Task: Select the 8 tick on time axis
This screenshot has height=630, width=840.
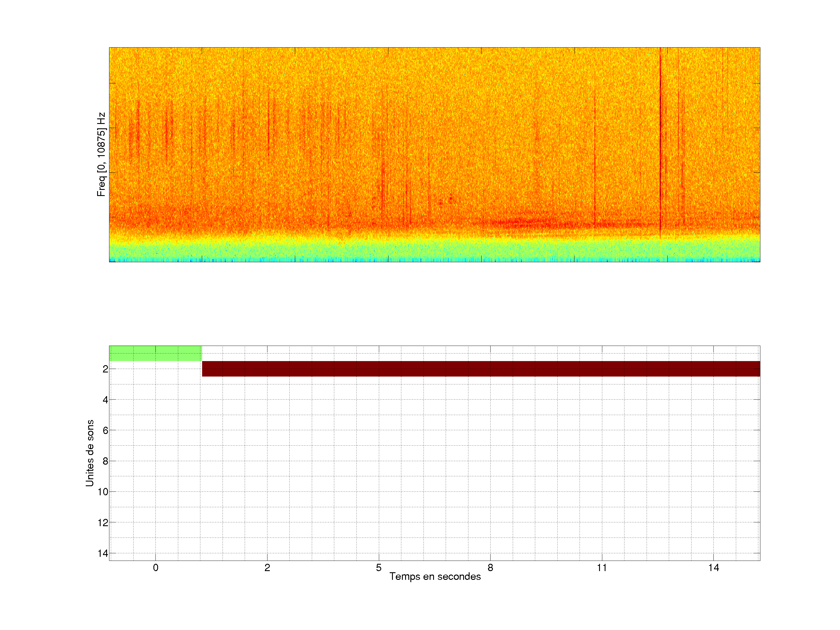Action: point(490,568)
